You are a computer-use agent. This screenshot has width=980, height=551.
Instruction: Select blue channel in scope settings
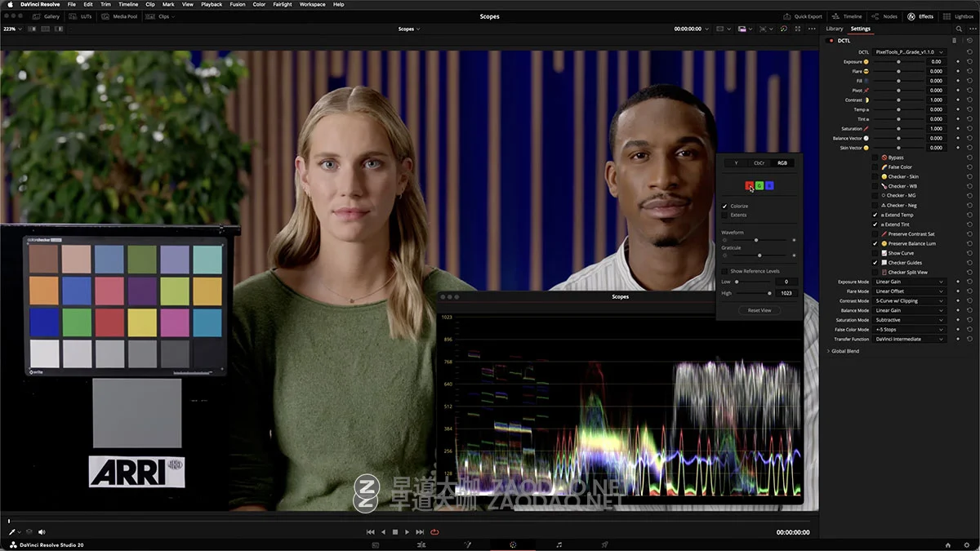(768, 186)
